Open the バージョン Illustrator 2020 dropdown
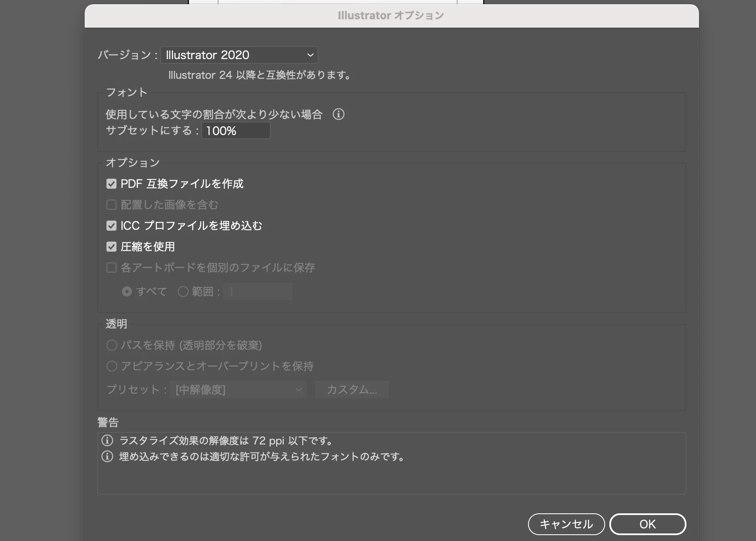The image size is (756, 541). coord(239,55)
